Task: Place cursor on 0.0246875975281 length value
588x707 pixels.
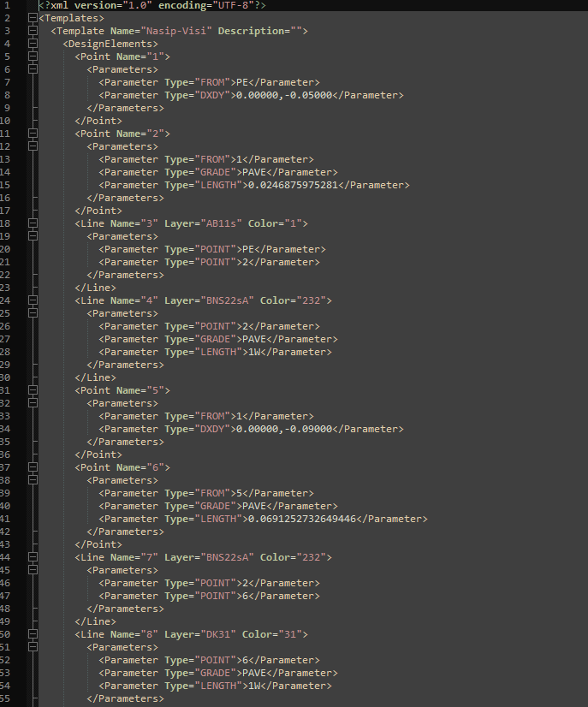Action: click(295, 185)
